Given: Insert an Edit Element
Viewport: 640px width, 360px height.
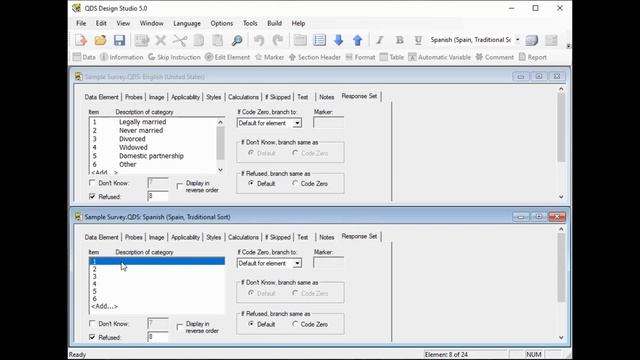Looking at the screenshot, I should tap(227, 57).
